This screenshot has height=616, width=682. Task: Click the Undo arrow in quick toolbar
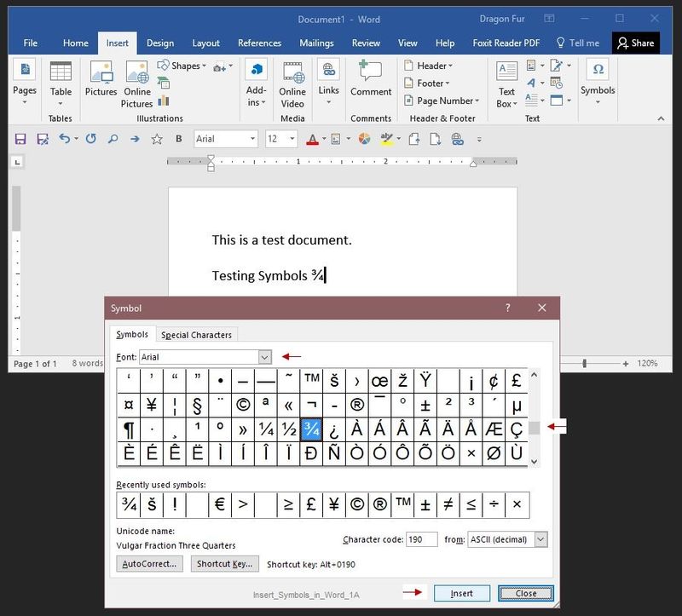pyautogui.click(x=65, y=139)
